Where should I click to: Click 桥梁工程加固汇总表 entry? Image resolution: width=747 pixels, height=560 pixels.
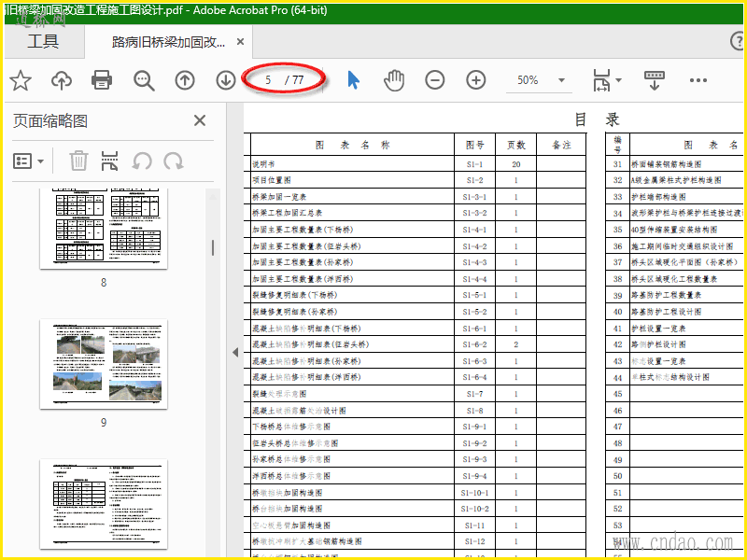click(287, 213)
